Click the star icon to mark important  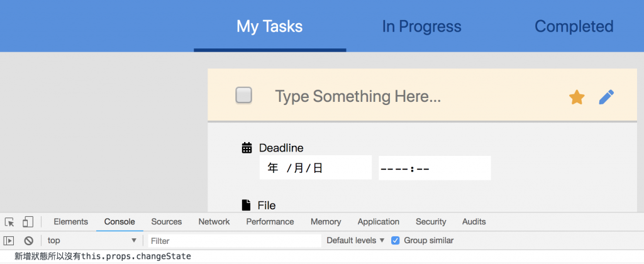[577, 97]
